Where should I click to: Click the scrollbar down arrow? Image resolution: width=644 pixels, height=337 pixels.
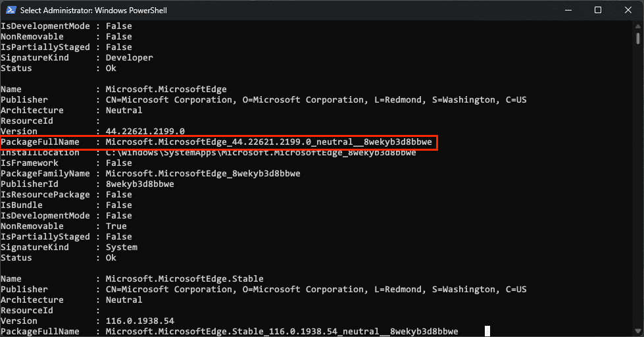pos(638,331)
